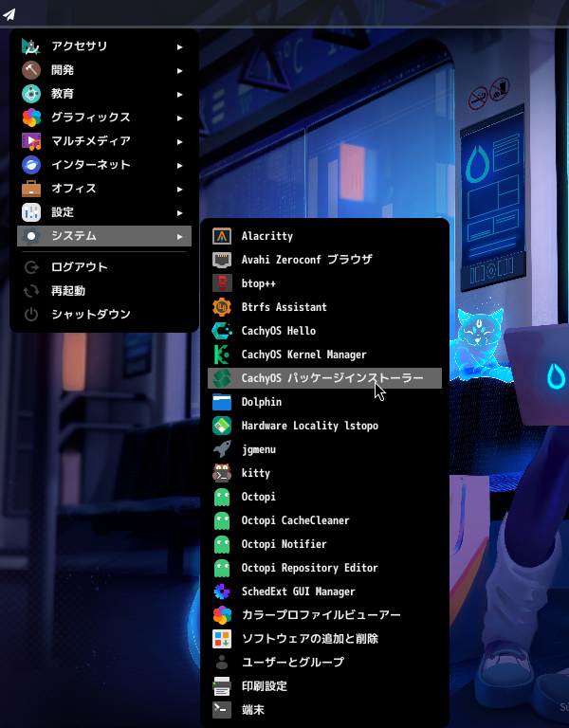Click the hammer icon for 開発
The width and height of the screenshot is (569, 728).
(31, 70)
